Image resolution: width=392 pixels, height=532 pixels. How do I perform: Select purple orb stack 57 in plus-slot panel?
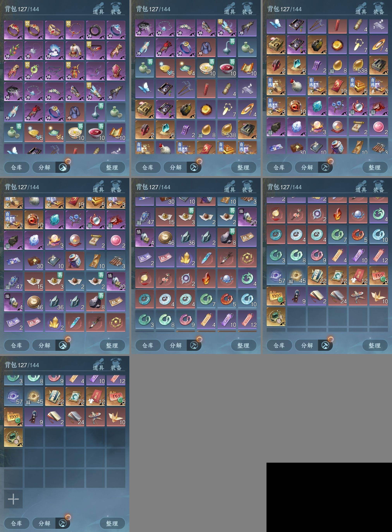click(13, 396)
